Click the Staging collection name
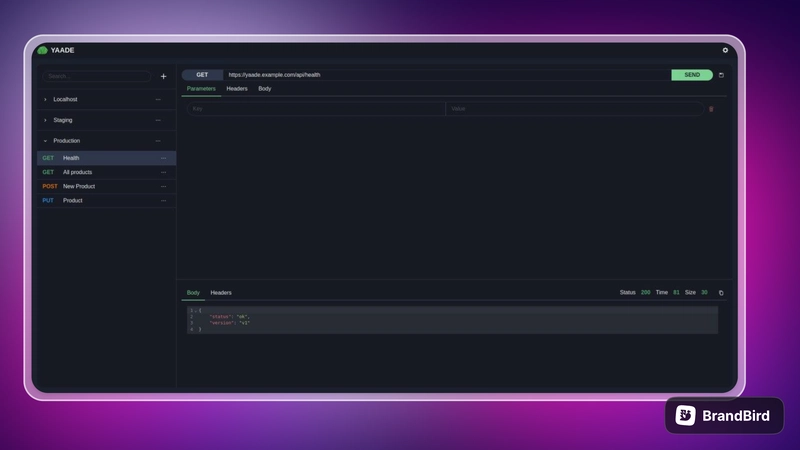The height and width of the screenshot is (450, 800). [x=63, y=120]
